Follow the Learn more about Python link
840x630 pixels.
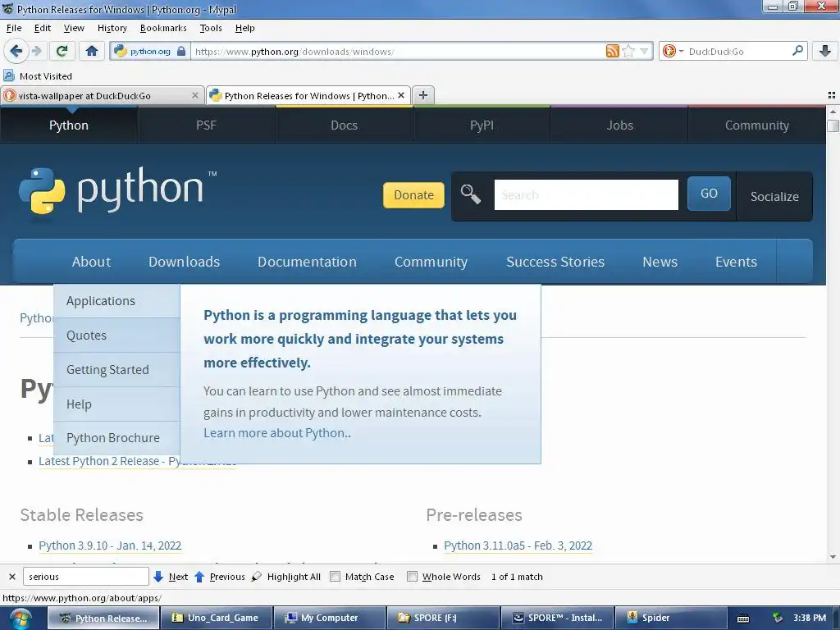277,433
